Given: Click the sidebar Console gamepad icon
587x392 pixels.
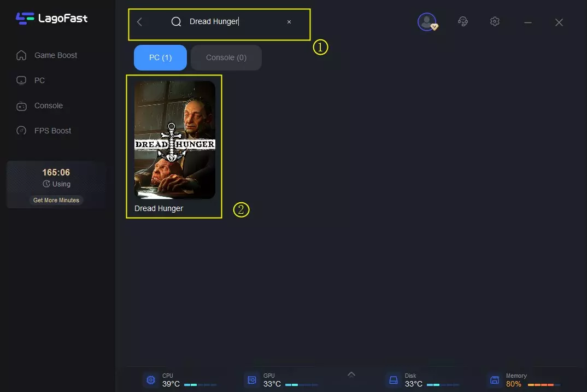Looking at the screenshot, I should pos(21,106).
